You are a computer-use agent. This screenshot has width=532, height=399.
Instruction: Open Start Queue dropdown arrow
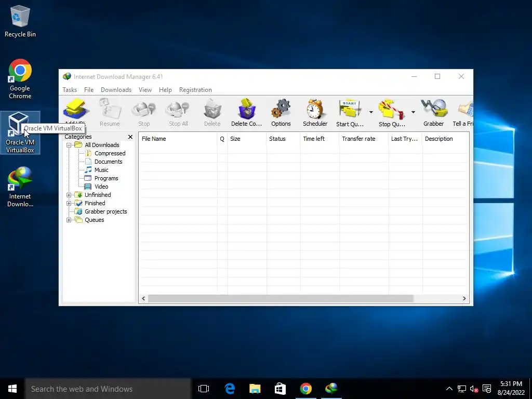tap(371, 112)
